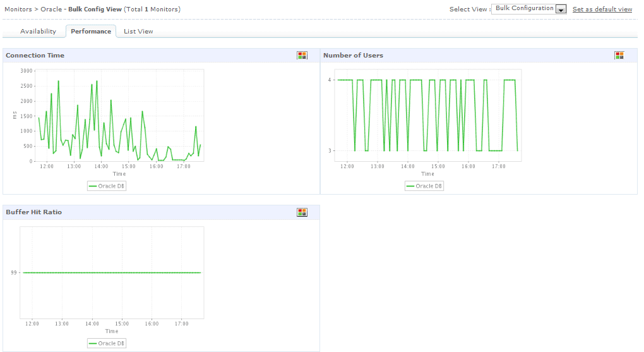The width and height of the screenshot is (644, 352).
Task: Switch to the Availability tab
Action: [x=38, y=31]
